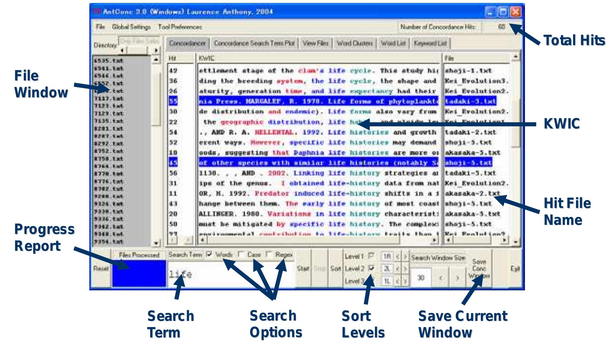
Task: Click right arrow under the Directory field
Action: pyautogui.click(x=156, y=50)
